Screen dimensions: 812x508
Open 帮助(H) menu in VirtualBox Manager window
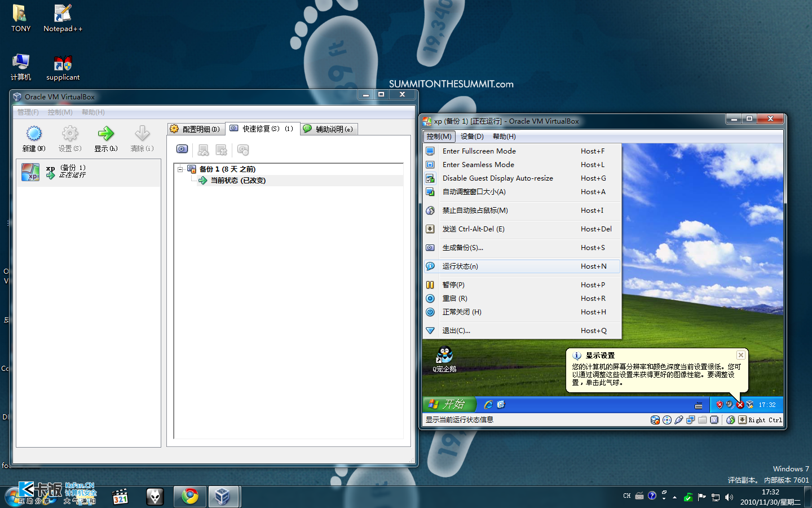(93, 112)
